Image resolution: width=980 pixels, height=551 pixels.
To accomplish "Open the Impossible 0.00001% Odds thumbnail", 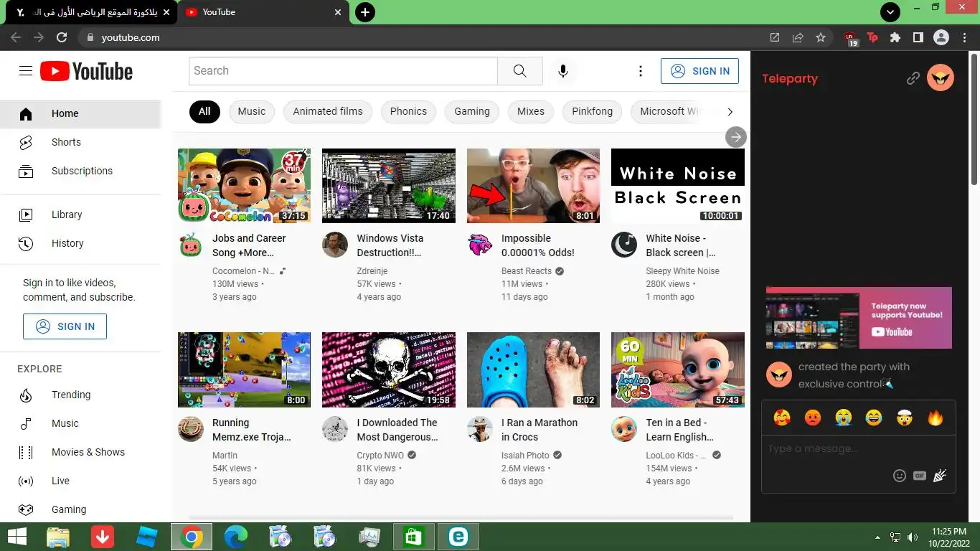I will coord(533,186).
